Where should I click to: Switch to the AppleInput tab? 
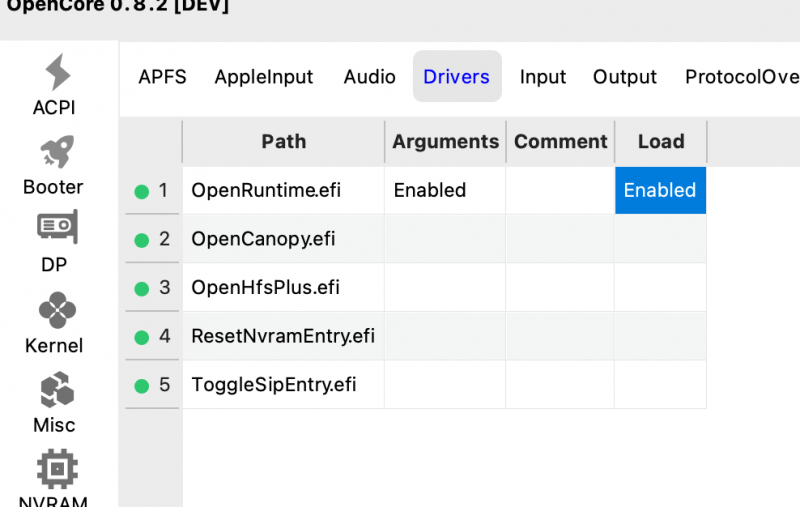pos(264,77)
